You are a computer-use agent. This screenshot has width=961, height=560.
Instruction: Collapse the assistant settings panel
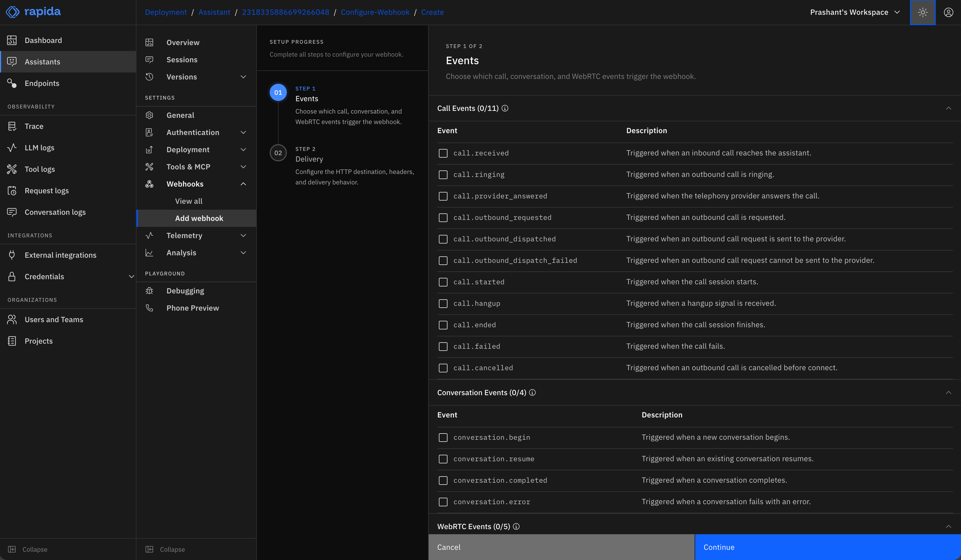click(x=165, y=549)
